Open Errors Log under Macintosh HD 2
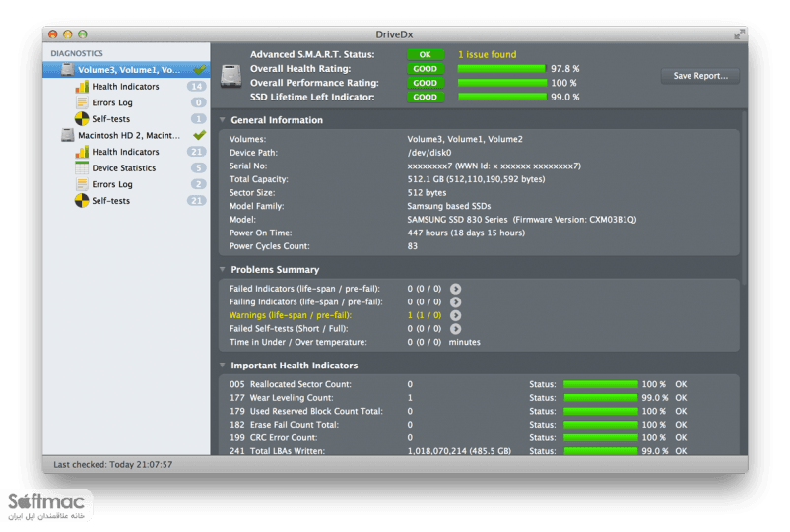Image resolution: width=790 pixels, height=532 pixels. pos(112,184)
